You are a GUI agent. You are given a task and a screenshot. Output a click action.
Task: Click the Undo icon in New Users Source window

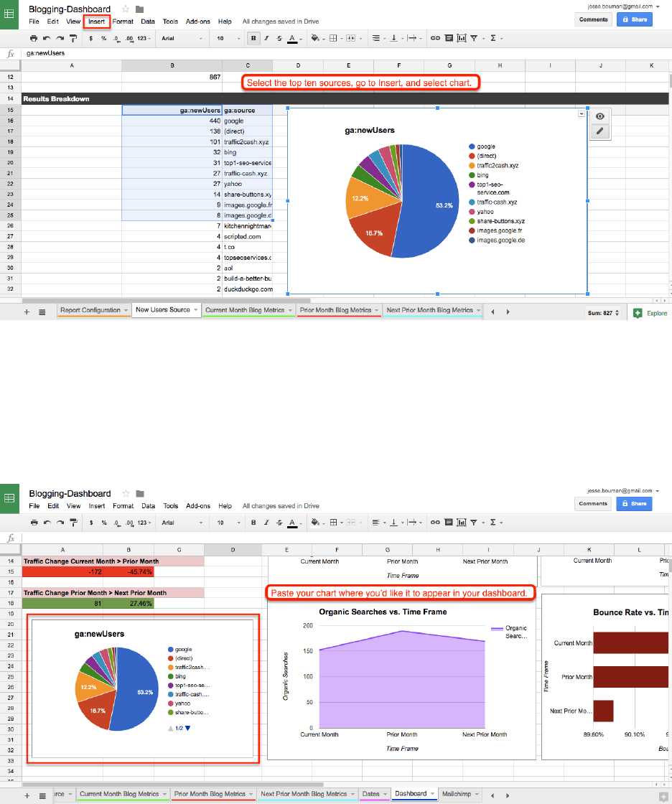(x=47, y=39)
